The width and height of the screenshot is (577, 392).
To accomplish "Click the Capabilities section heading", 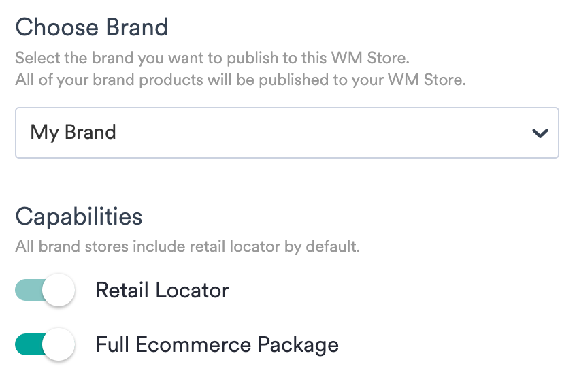I will [x=78, y=216].
